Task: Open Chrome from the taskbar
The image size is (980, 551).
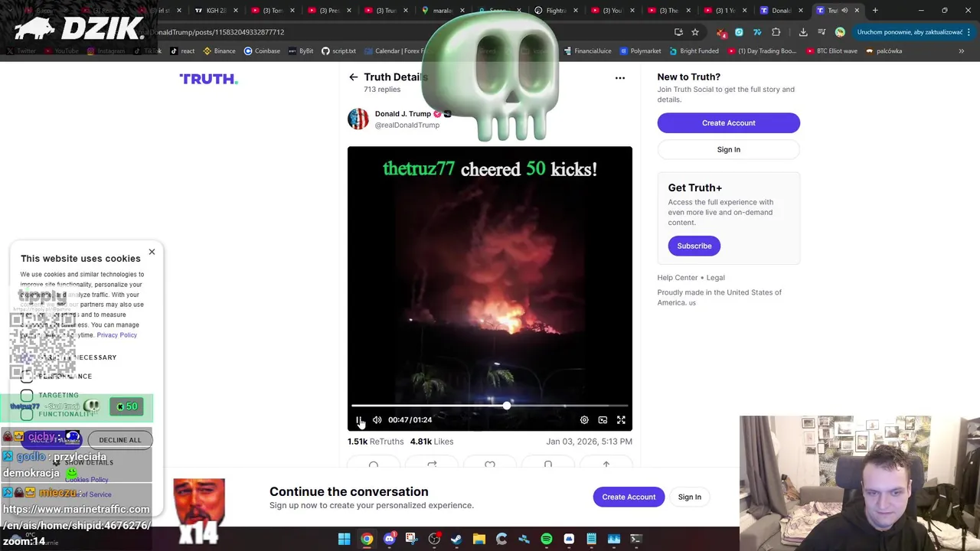Action: pyautogui.click(x=367, y=539)
